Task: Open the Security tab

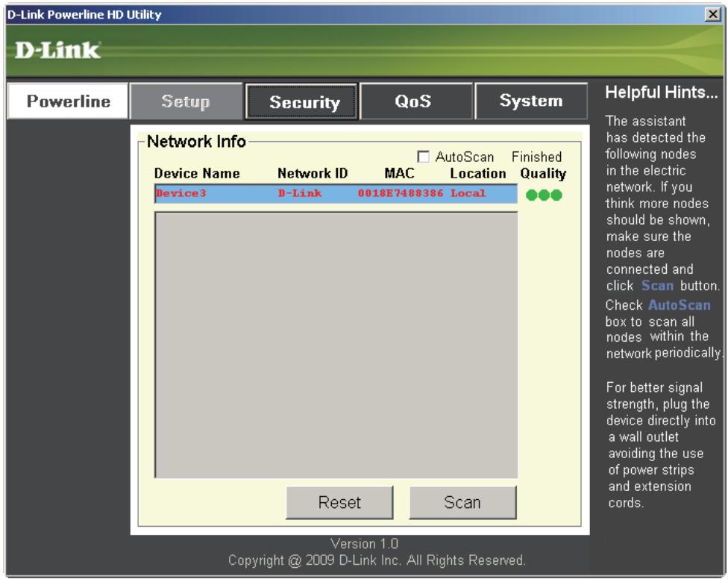Action: 302,101
